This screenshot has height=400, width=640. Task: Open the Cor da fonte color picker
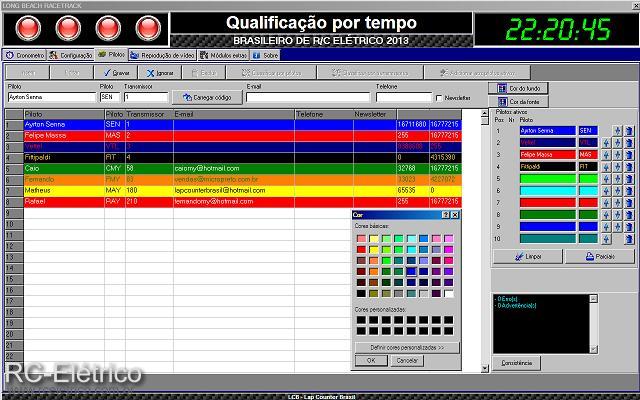coord(519,102)
